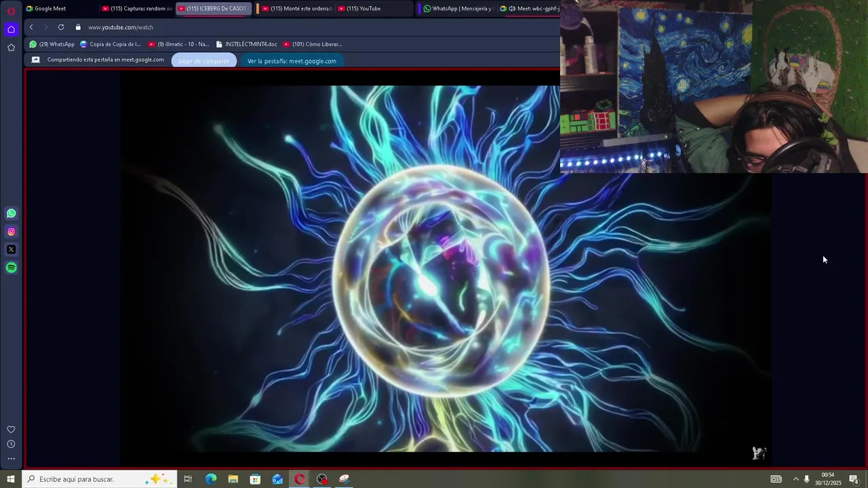Click the tab-sharing screen icon in infobar
This screenshot has width=868, height=488.
coord(36,60)
